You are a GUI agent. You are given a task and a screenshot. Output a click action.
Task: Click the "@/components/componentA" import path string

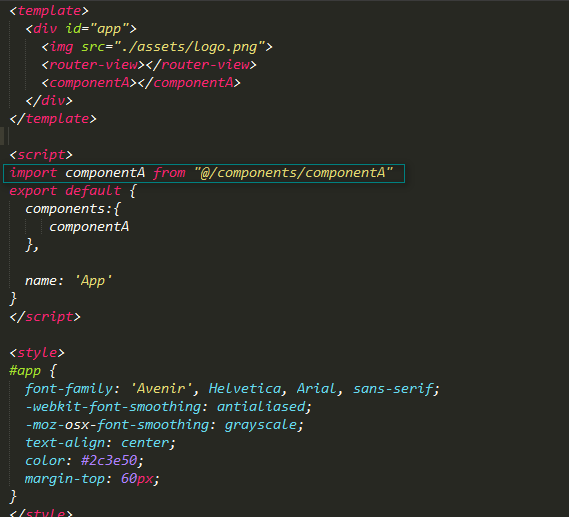[293, 173]
